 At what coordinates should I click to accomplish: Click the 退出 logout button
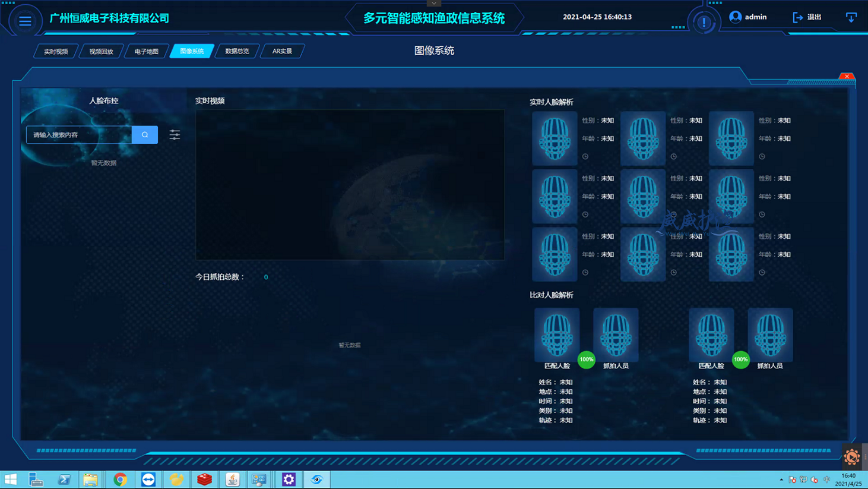807,17
